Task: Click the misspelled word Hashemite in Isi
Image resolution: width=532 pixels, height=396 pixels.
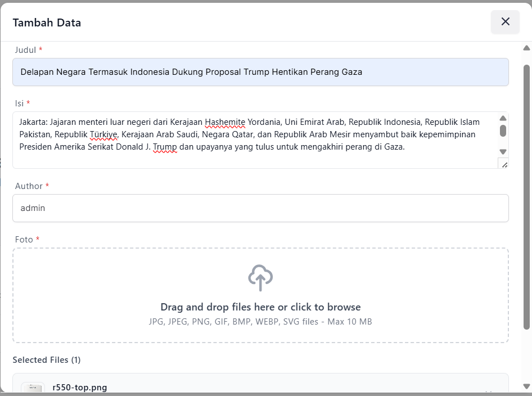Action: click(225, 122)
